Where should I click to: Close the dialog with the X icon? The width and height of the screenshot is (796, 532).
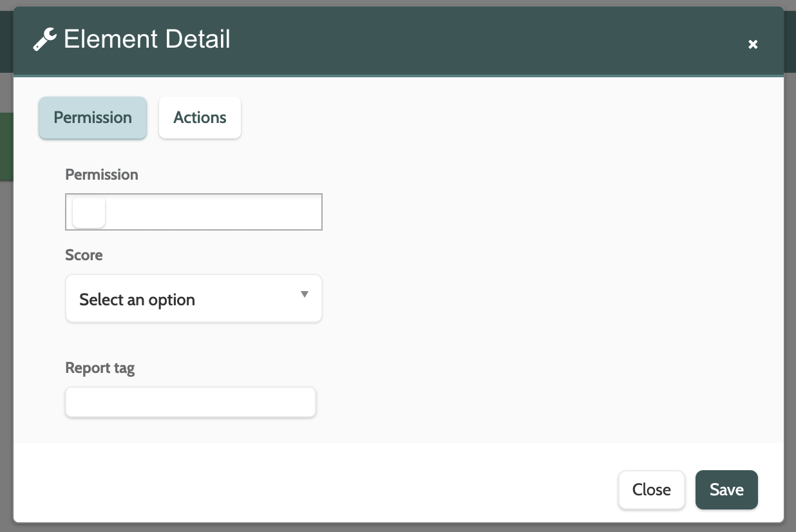click(753, 44)
